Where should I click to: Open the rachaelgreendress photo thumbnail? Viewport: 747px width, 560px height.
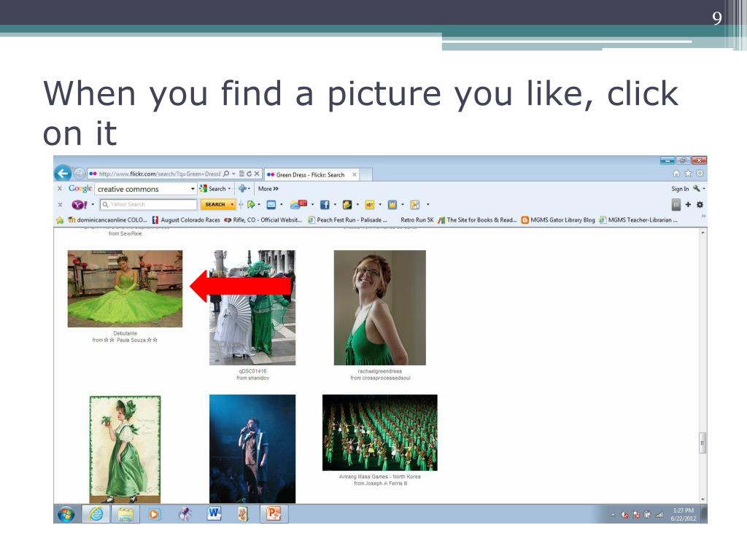click(x=379, y=308)
